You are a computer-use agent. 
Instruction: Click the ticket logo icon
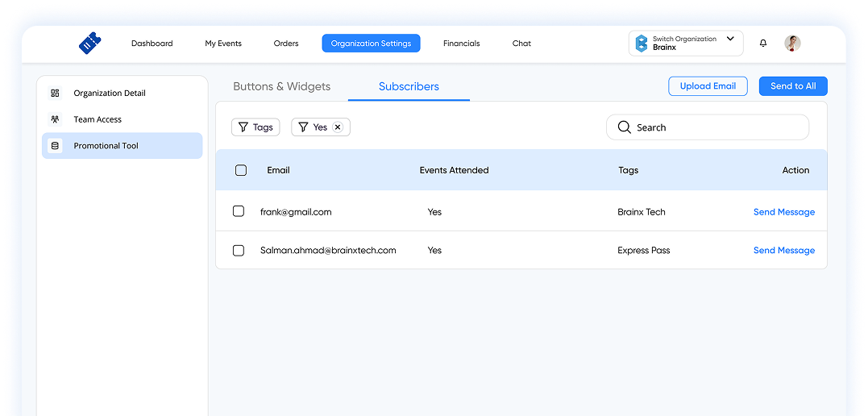click(89, 44)
